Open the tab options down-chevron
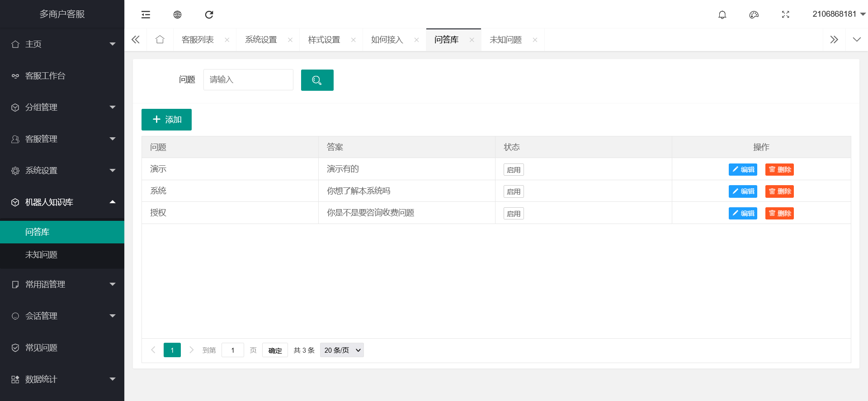The image size is (868, 401). coord(857,40)
